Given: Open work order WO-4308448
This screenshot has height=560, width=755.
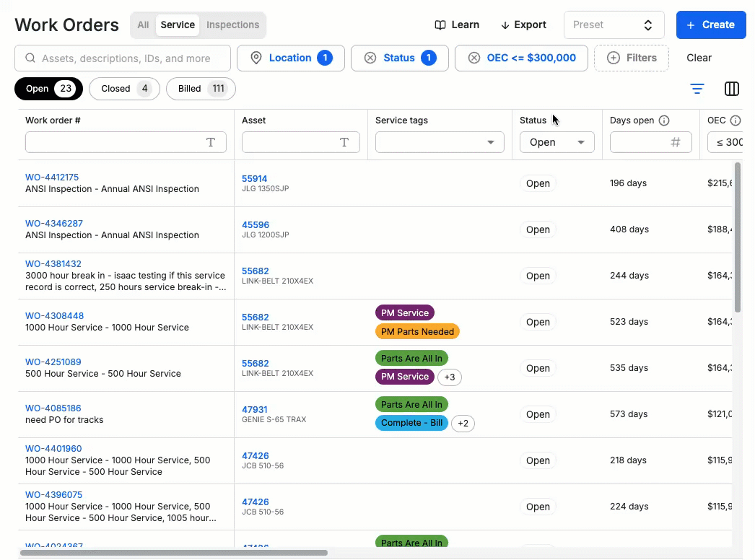Looking at the screenshot, I should click(54, 316).
